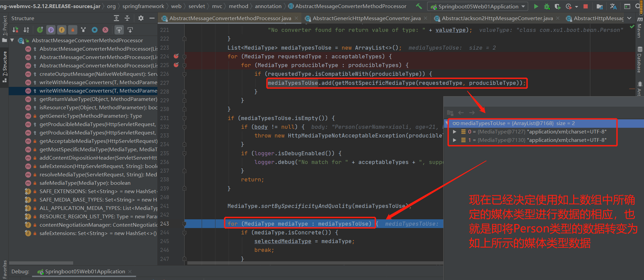The width and height of the screenshot is (644, 280).
Task: Toggle breakpoint on line 224
Action: point(176,56)
